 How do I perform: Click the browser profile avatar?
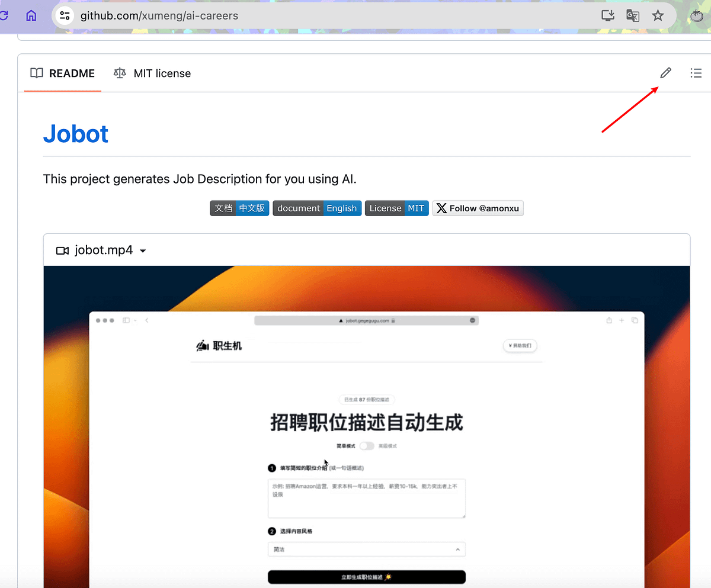click(x=696, y=15)
